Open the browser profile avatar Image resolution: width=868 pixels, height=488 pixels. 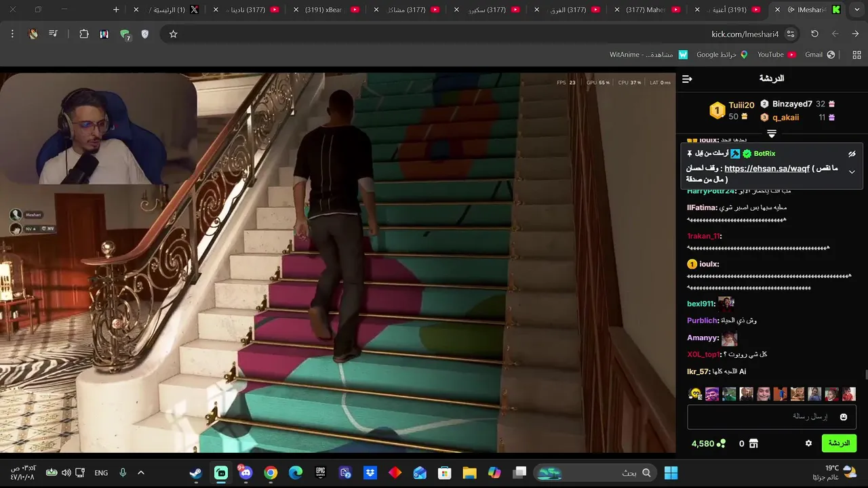(33, 34)
